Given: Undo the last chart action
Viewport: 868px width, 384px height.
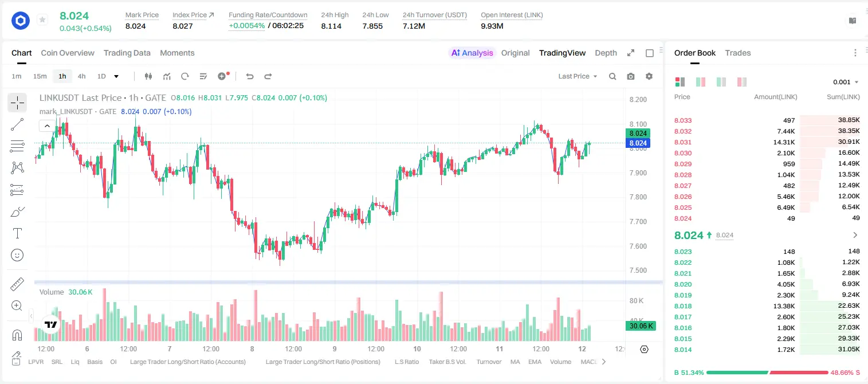Looking at the screenshot, I should 250,76.
